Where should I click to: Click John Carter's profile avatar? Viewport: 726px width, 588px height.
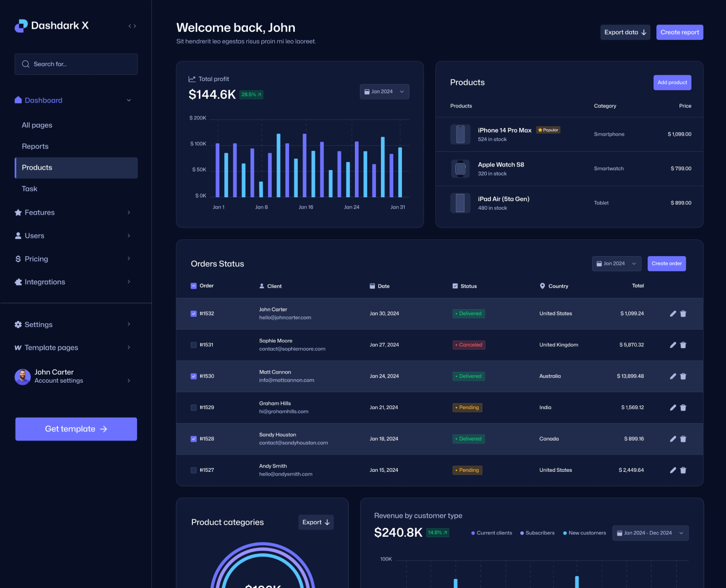point(22,377)
